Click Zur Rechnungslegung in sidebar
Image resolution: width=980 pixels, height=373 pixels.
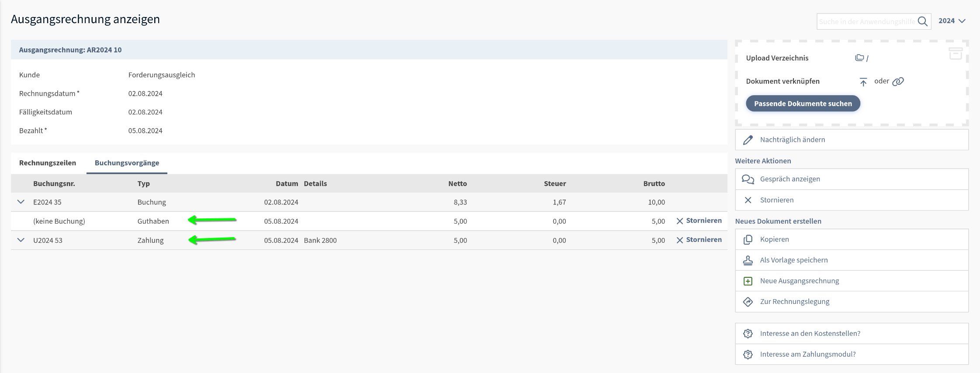click(x=794, y=302)
